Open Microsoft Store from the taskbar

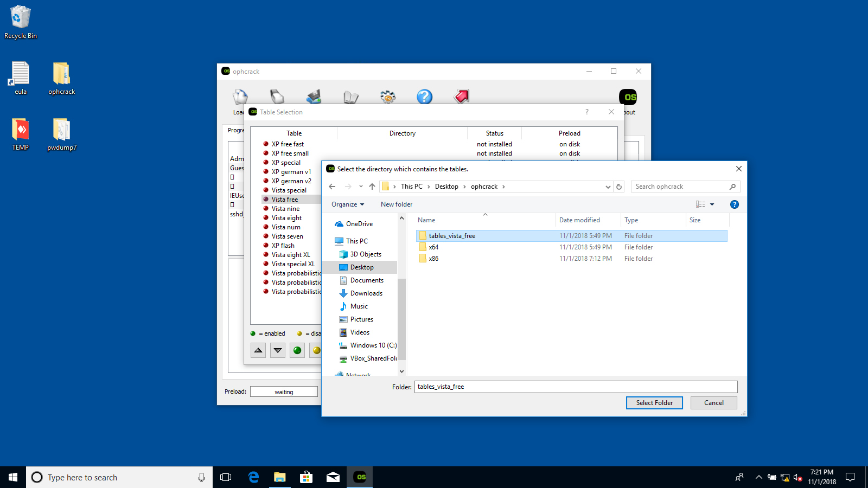click(307, 477)
